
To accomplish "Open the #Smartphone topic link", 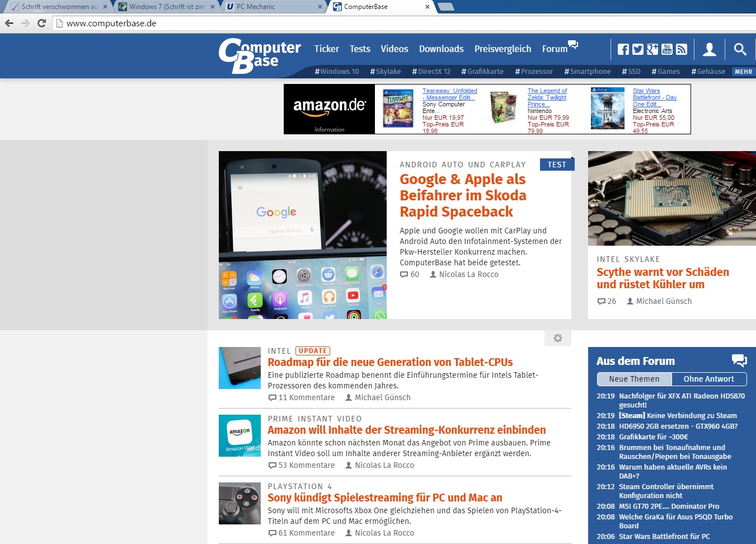I will (588, 72).
